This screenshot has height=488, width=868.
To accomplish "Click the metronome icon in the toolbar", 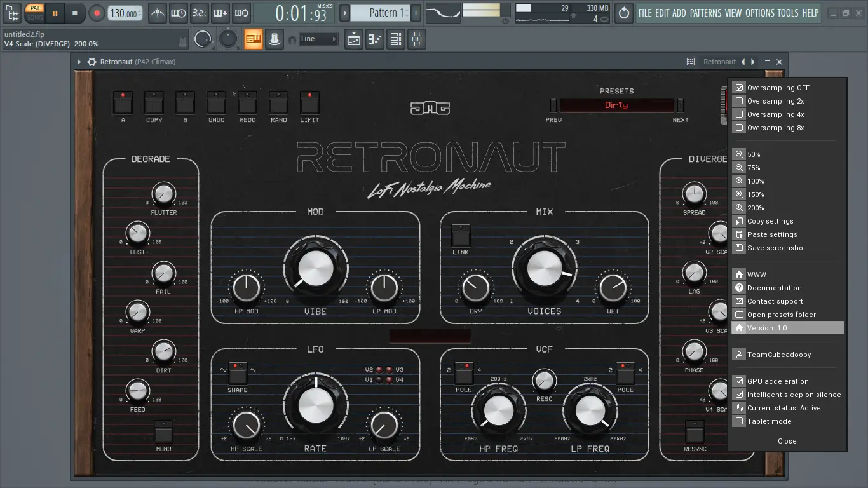I will (157, 13).
